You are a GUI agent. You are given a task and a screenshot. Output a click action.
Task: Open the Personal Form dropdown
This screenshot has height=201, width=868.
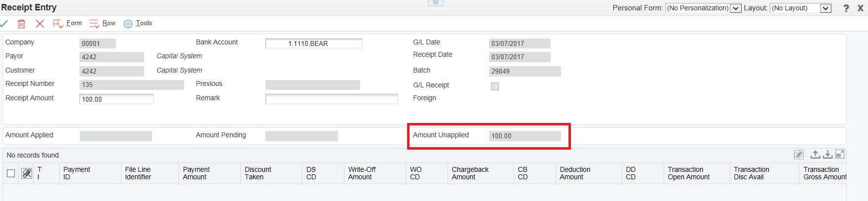tap(735, 8)
